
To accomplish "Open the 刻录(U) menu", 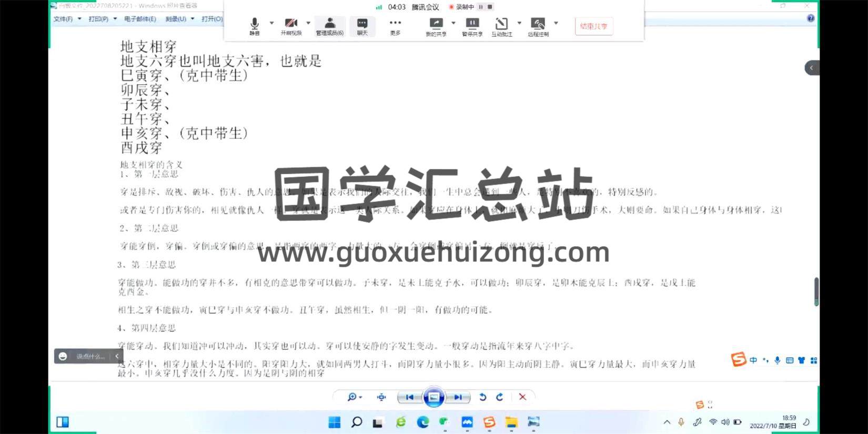I will click(x=176, y=19).
